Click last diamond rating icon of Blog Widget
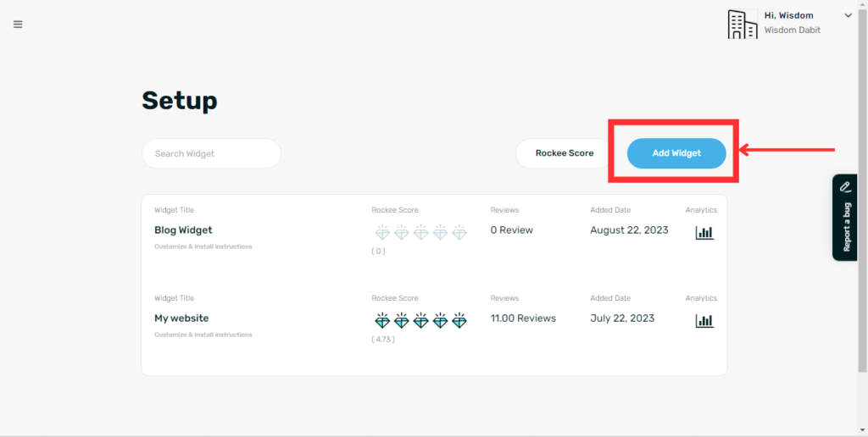Screen dimensions: 868x437 [459, 232]
